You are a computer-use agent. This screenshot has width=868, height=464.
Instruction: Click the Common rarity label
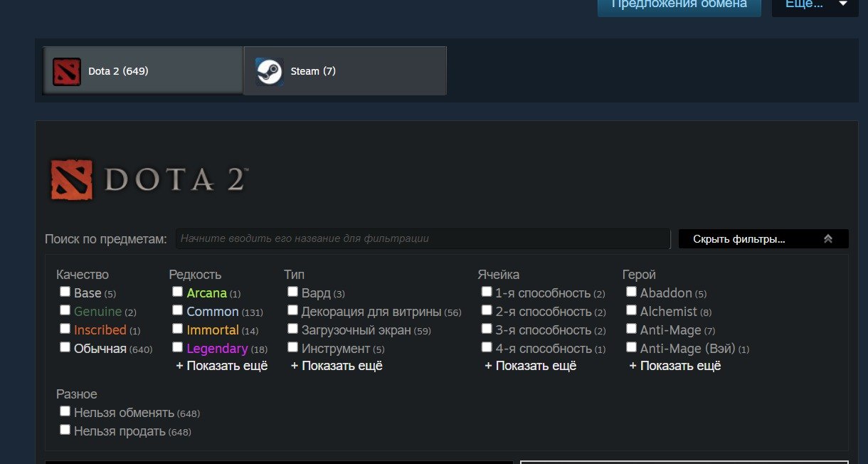(213, 312)
